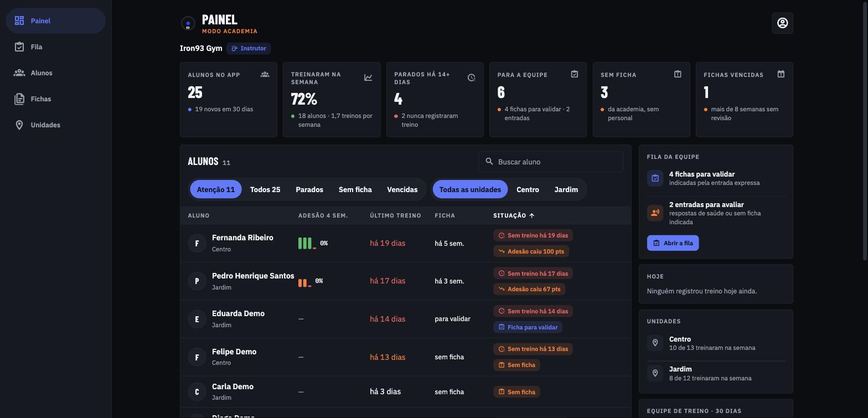Click the icon beside 4 fichas para validar

click(x=655, y=178)
